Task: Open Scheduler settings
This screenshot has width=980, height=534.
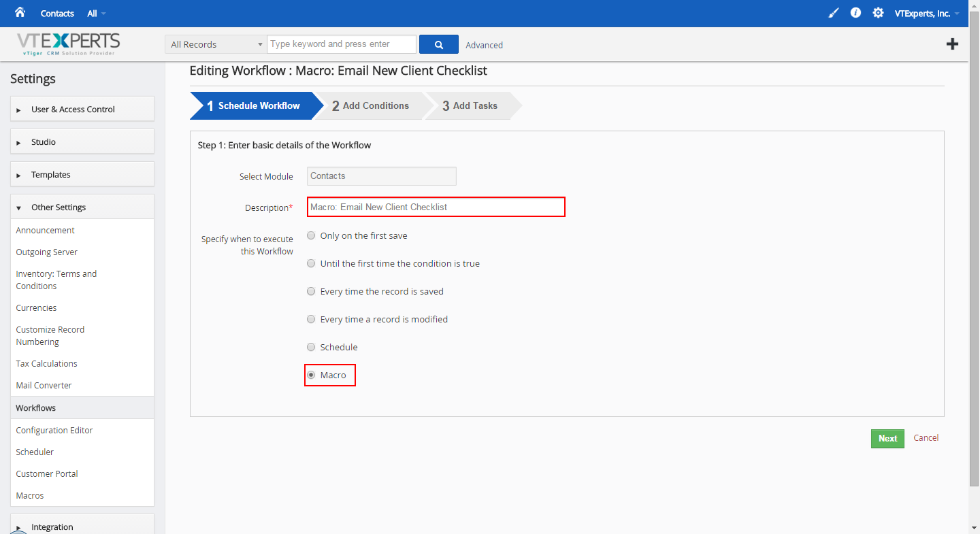Action: (x=35, y=452)
